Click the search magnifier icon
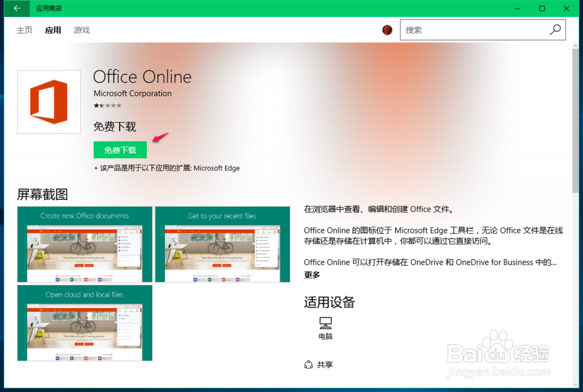 click(x=555, y=30)
